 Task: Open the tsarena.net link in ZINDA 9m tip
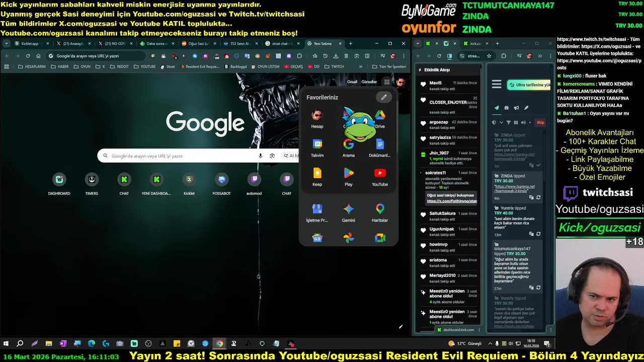pyautogui.click(x=515, y=189)
